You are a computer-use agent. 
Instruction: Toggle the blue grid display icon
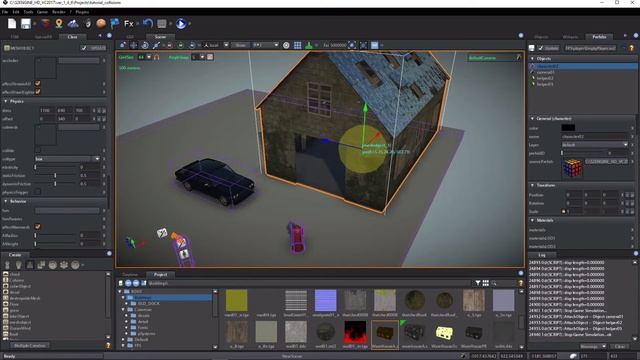[x=298, y=45]
